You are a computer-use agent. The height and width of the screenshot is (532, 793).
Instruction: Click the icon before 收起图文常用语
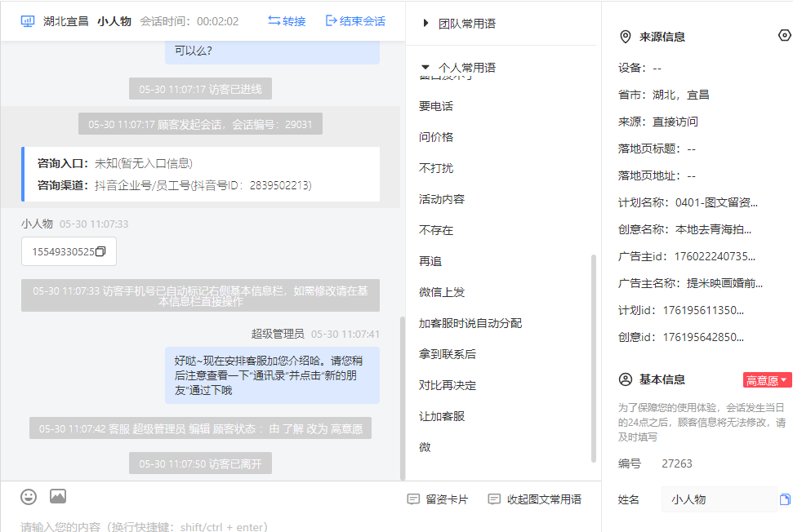pos(494,499)
